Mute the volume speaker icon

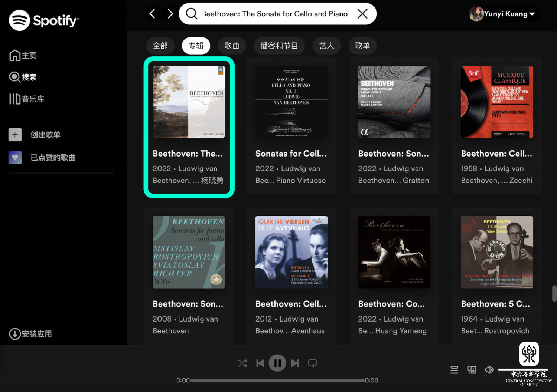click(x=489, y=370)
